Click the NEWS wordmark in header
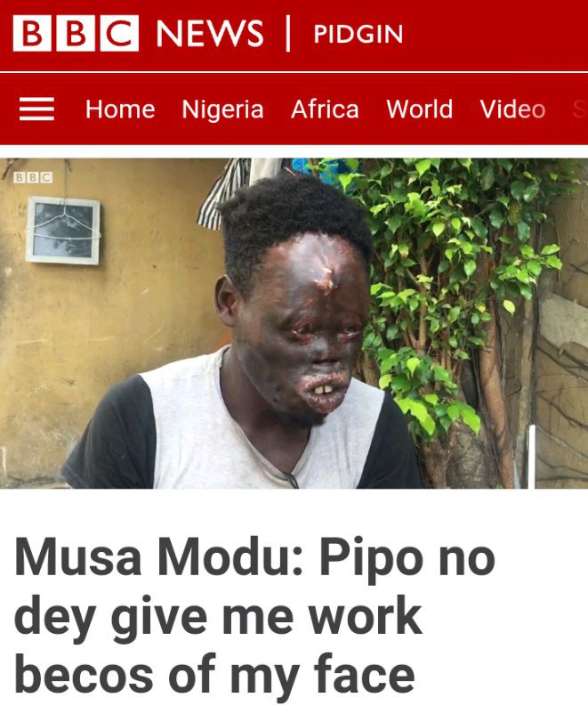The width and height of the screenshot is (588, 722). click(210, 34)
